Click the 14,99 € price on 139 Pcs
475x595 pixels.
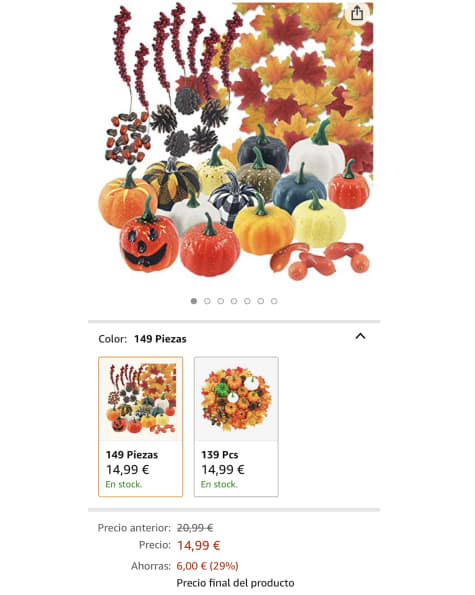223,470
